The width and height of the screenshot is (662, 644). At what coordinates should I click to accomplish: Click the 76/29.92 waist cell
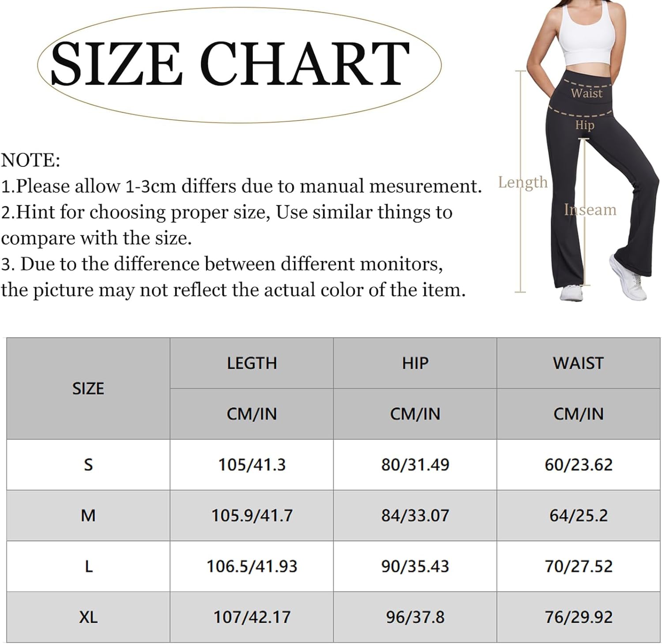point(578,617)
